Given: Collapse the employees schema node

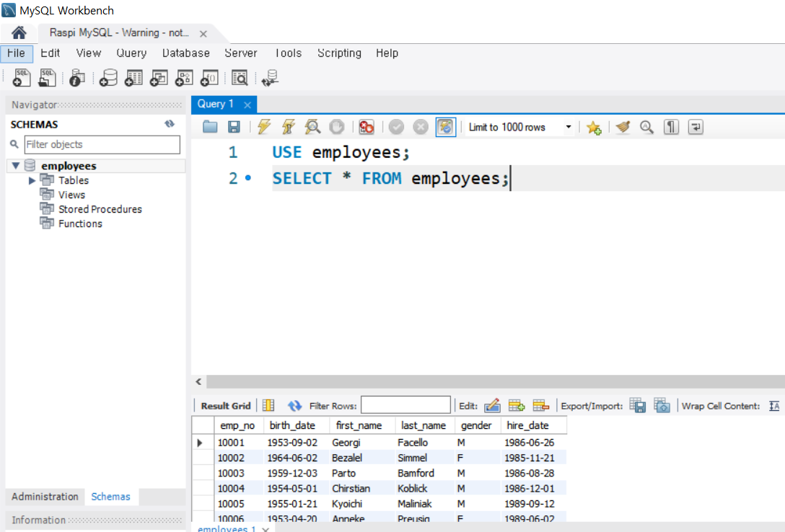Looking at the screenshot, I should point(16,166).
